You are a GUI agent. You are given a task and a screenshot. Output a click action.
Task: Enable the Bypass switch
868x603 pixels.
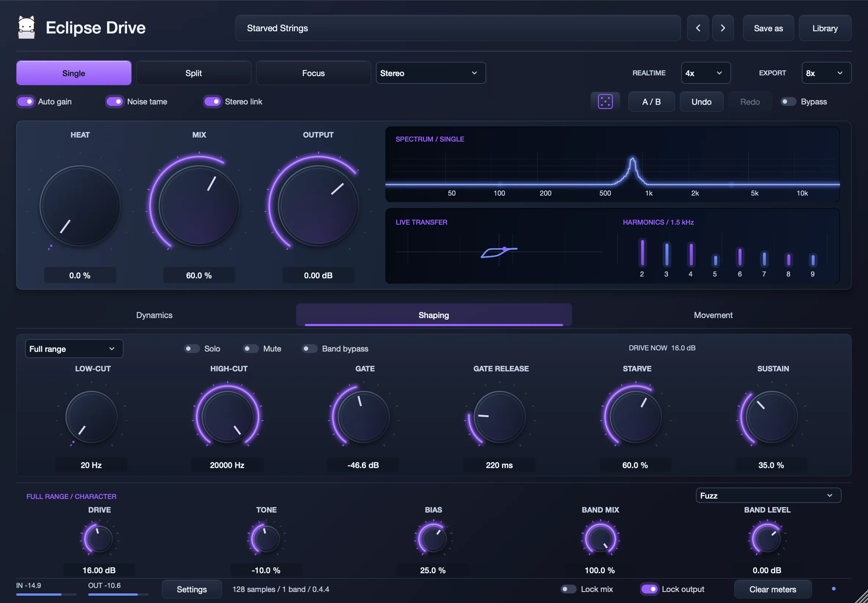tap(788, 101)
